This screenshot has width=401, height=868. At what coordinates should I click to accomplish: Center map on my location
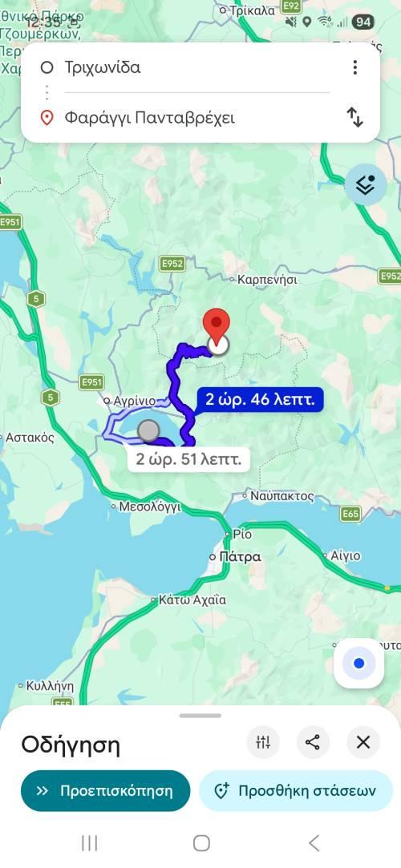[x=359, y=663]
